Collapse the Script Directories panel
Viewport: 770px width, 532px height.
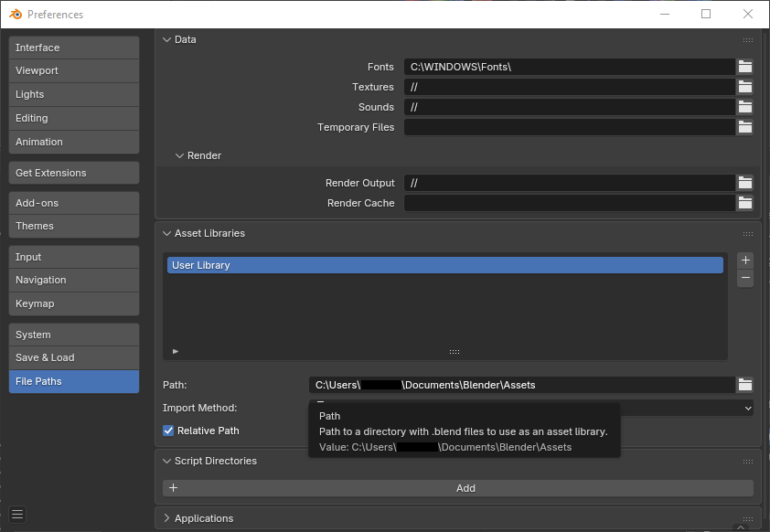167,462
